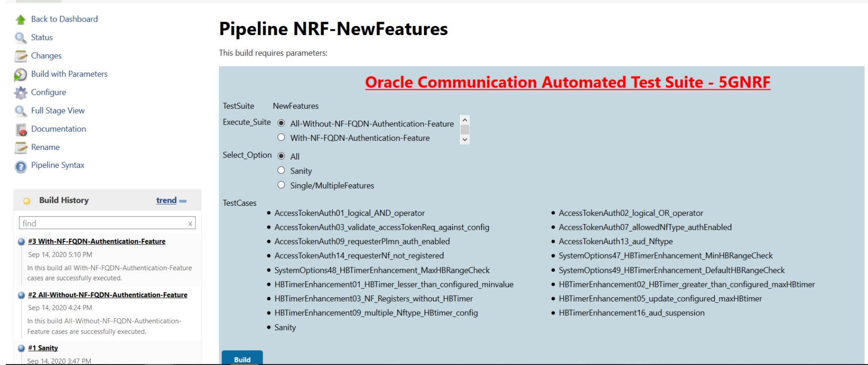Clear the find box with the x icon
868x365 pixels.
(x=190, y=224)
